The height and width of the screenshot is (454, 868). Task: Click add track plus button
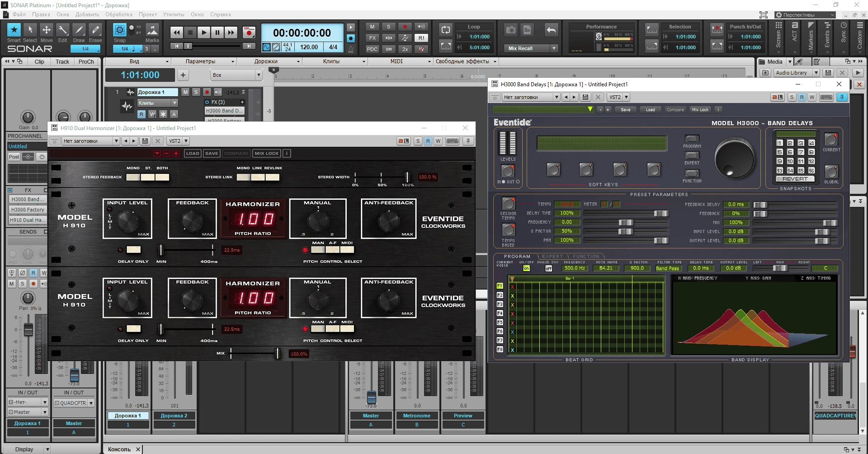pos(183,75)
